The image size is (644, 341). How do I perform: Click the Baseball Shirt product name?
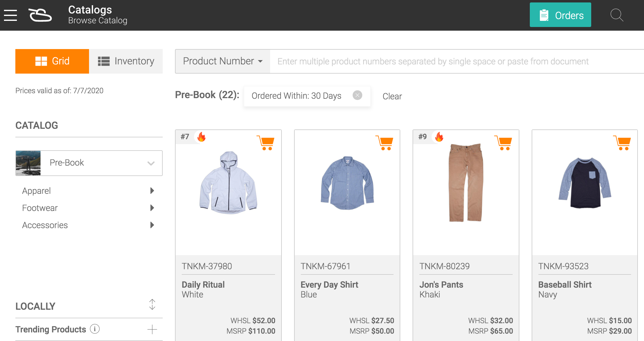click(x=565, y=285)
